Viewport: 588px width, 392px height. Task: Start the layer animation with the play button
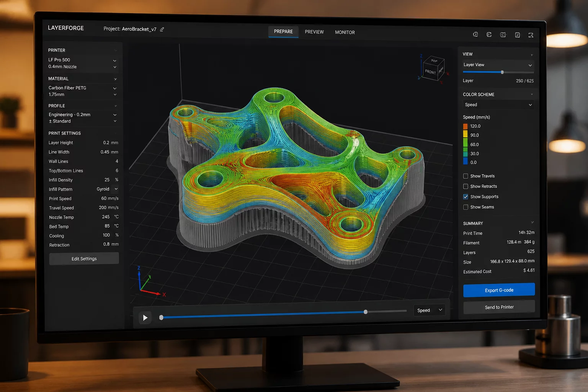pos(145,318)
